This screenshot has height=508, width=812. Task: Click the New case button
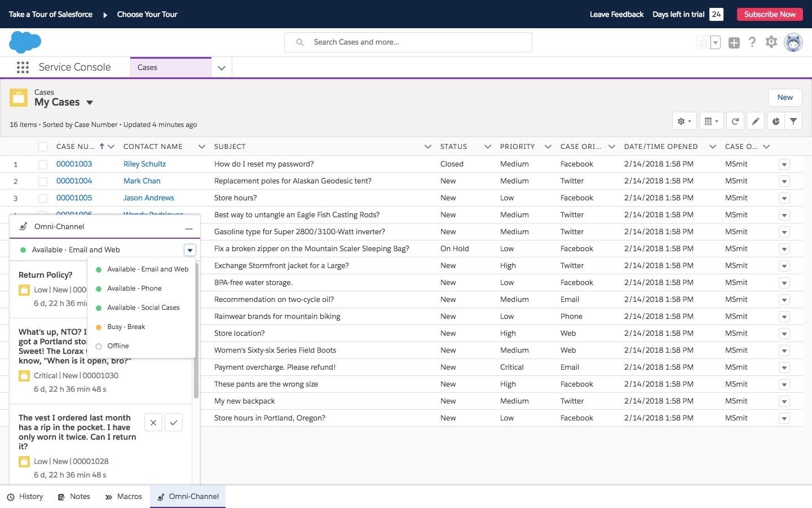tap(785, 98)
